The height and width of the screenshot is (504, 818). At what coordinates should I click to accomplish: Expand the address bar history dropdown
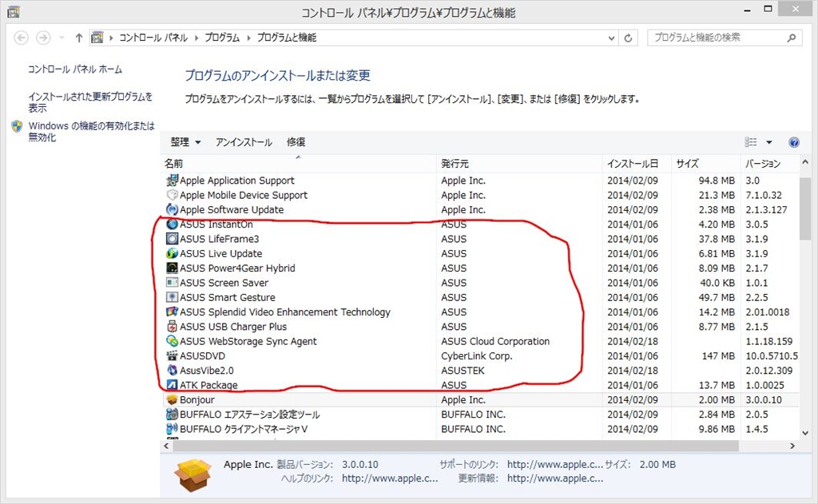611,38
